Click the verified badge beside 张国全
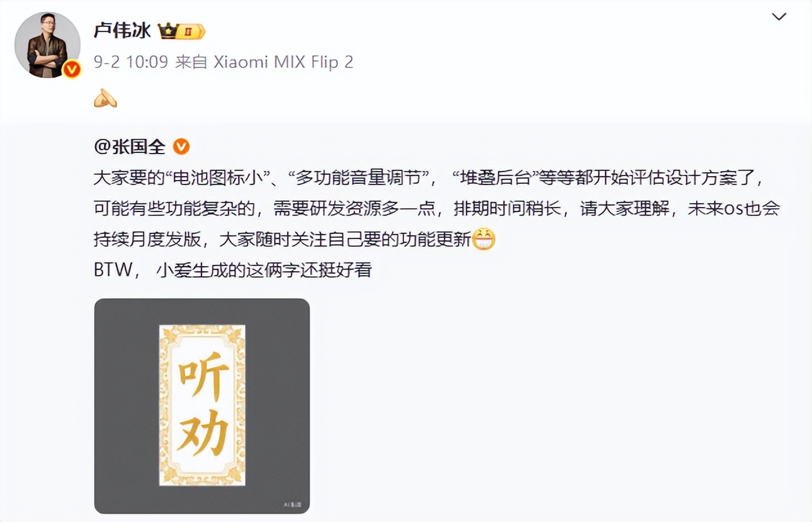 point(182,147)
